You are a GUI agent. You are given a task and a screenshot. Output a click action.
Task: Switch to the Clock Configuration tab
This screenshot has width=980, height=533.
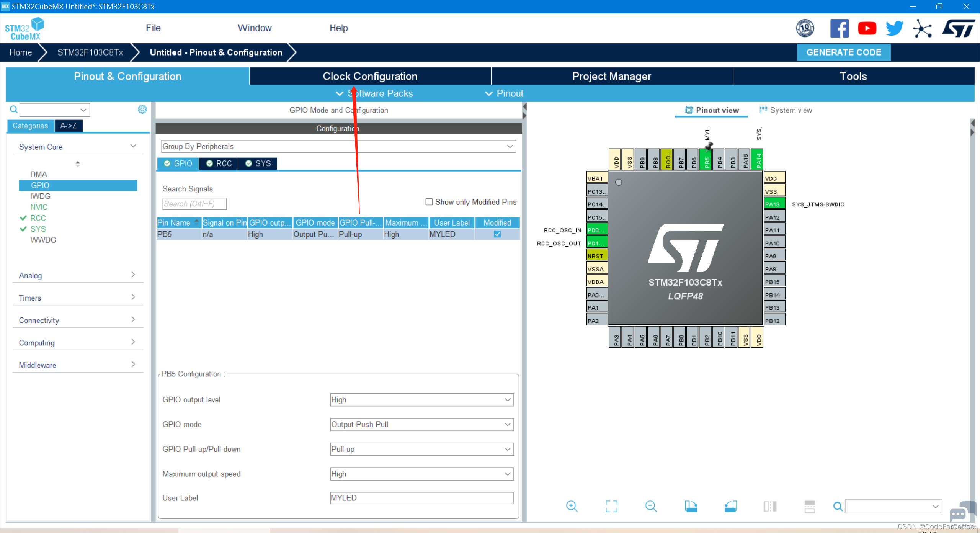(370, 76)
